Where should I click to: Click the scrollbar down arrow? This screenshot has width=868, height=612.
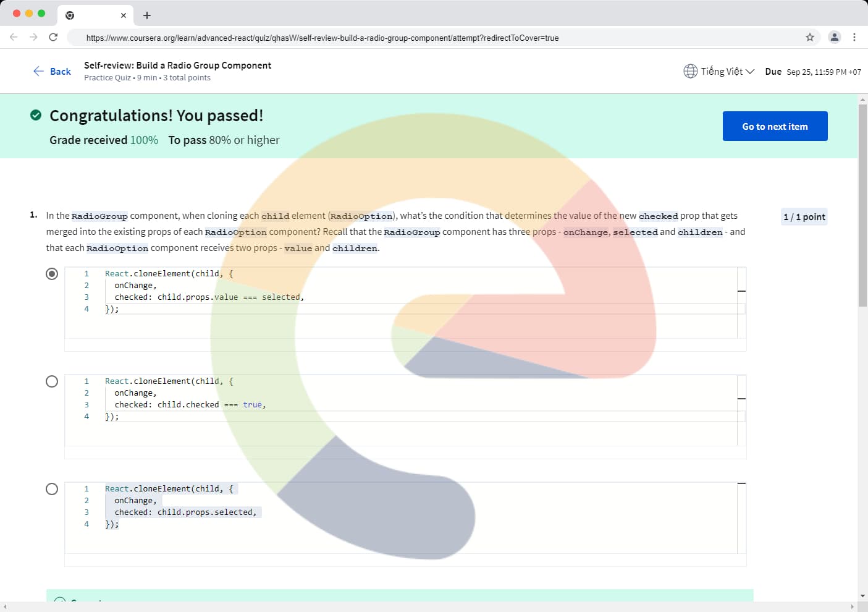(862, 596)
